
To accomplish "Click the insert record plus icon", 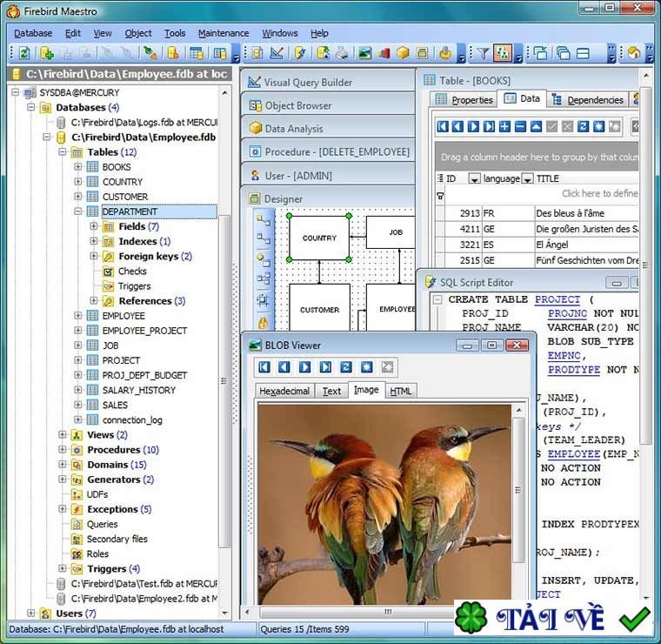I will click(x=505, y=127).
